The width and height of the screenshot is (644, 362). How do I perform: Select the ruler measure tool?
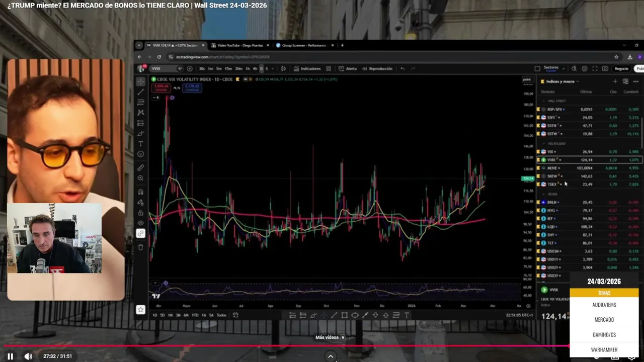click(x=140, y=167)
